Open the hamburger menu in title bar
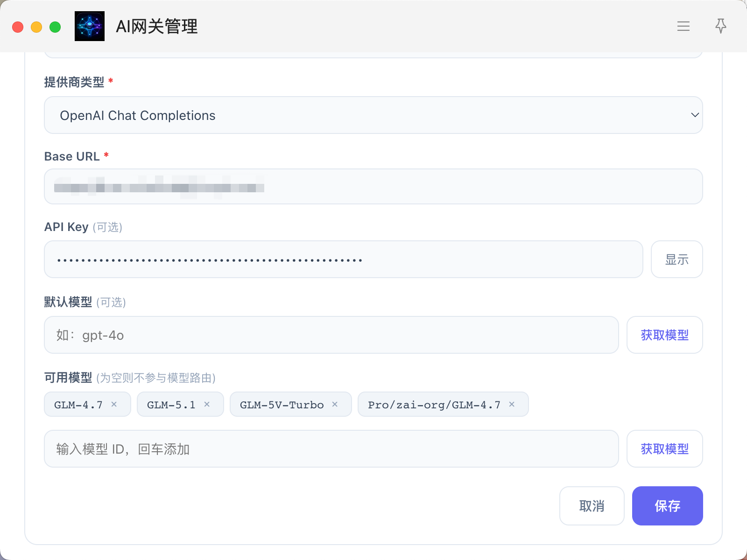This screenshot has height=560, width=747. click(684, 26)
